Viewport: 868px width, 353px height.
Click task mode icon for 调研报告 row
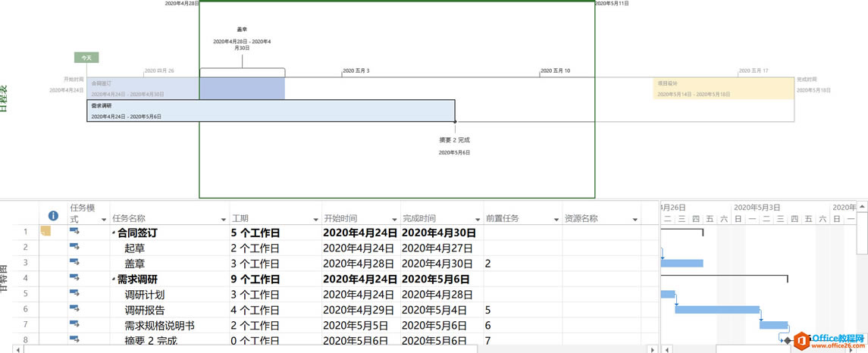[x=74, y=309]
